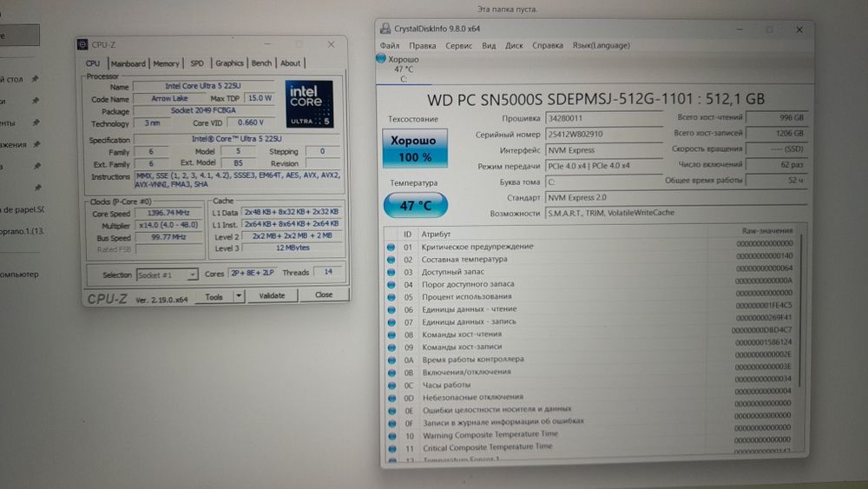868x489 pixels.
Task: Click status circle of attribute 01 Критическое предупреждение
Action: 391,247
